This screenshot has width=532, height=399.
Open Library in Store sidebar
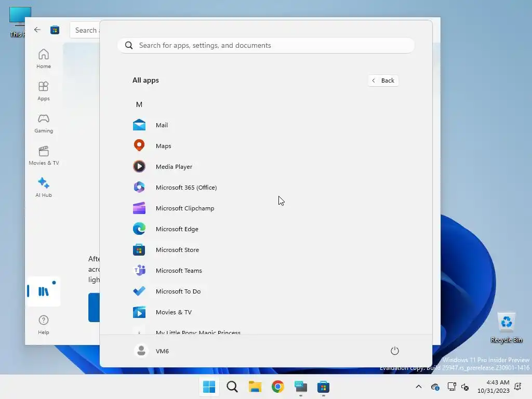coord(44,291)
